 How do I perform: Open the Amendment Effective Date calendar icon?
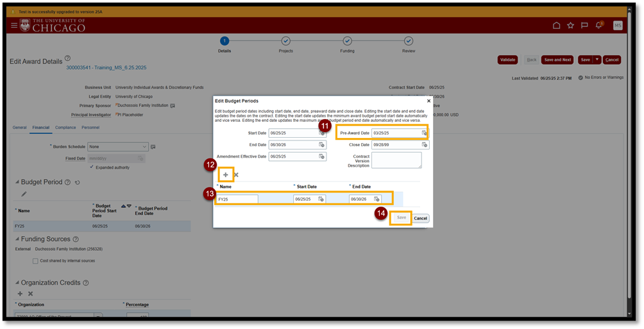[321, 156]
